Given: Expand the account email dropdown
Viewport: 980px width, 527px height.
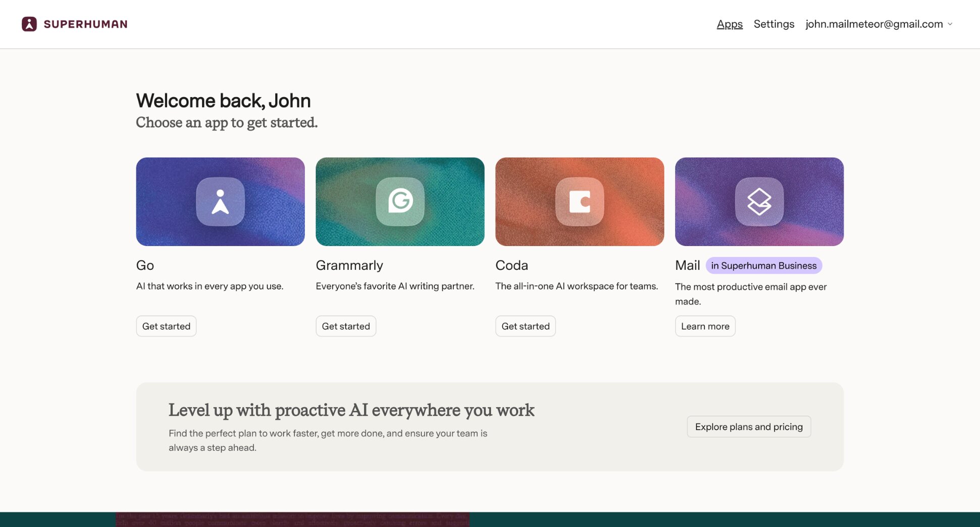Looking at the screenshot, I should click(950, 24).
